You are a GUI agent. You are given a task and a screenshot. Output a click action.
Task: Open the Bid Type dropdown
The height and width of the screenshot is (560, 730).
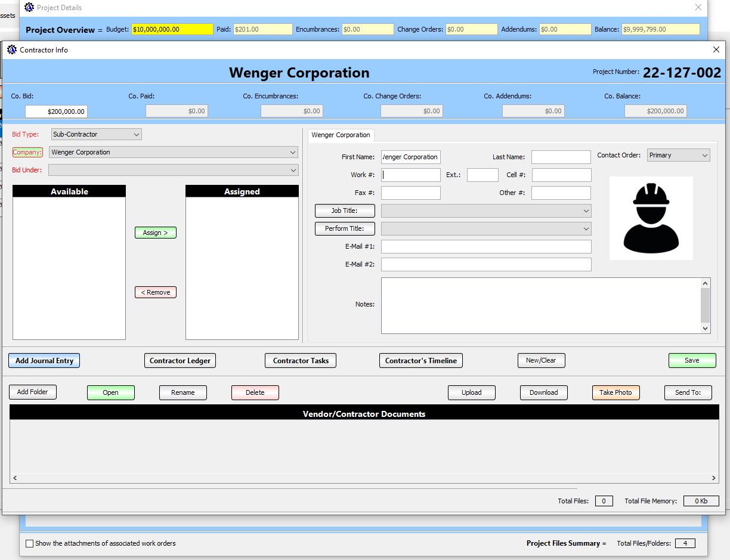coord(137,135)
